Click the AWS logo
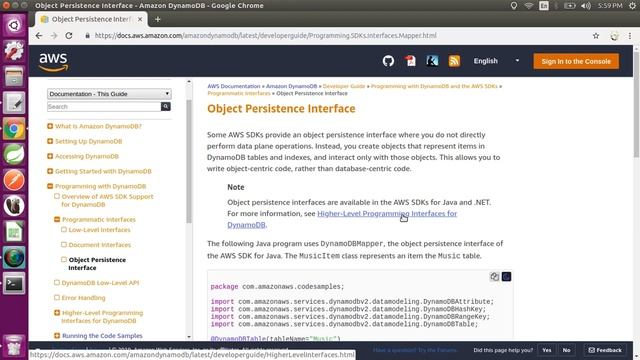This screenshot has height=360, width=640. [x=53, y=62]
